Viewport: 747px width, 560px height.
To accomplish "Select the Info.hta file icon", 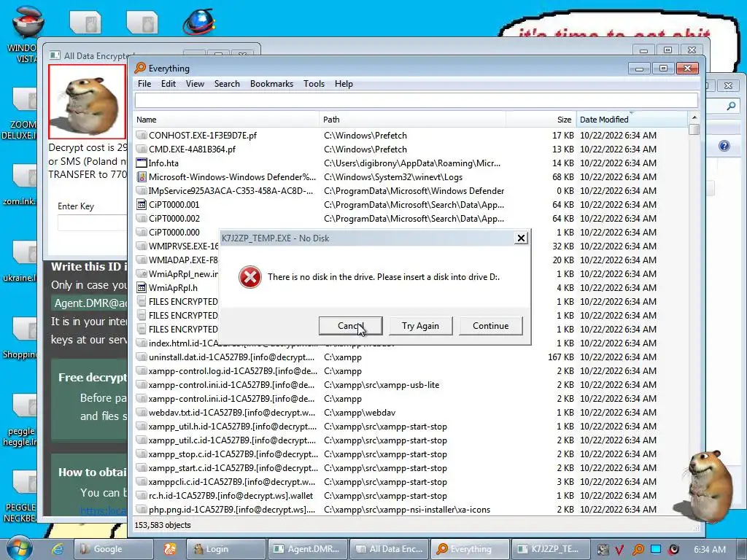I will [x=141, y=163].
